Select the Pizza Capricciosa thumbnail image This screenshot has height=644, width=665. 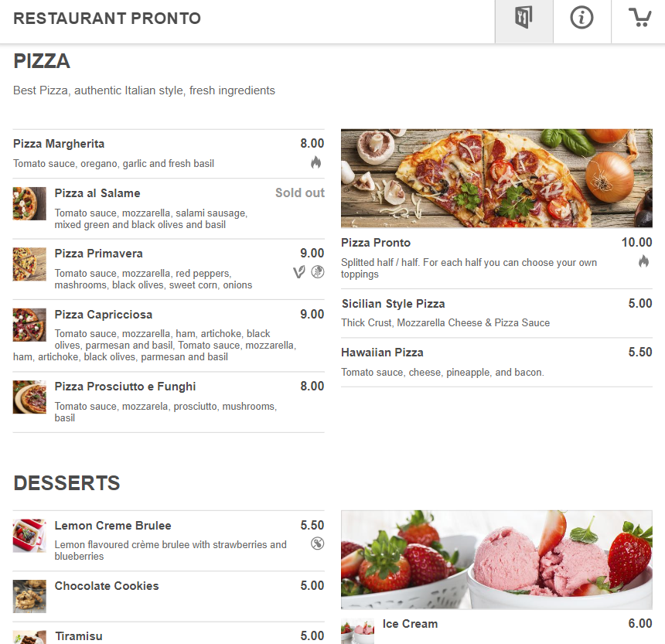29,325
